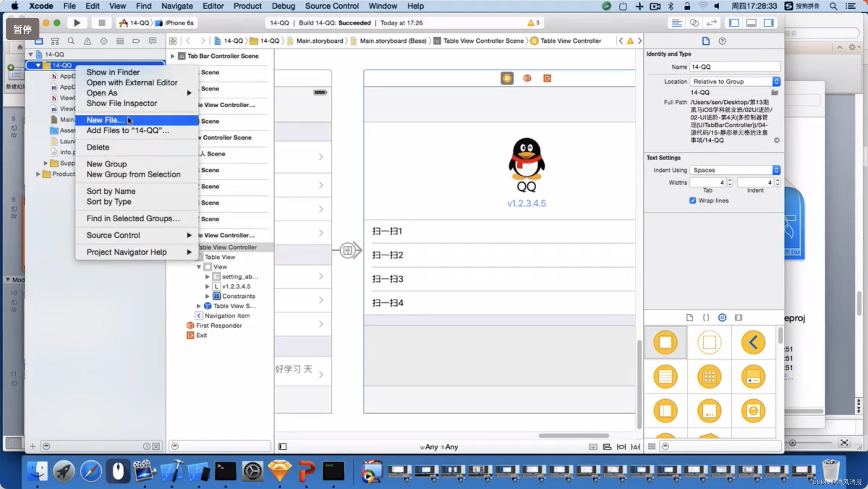Click the wAny hAny size class control
This screenshot has width=868, height=489.
pyautogui.click(x=439, y=447)
